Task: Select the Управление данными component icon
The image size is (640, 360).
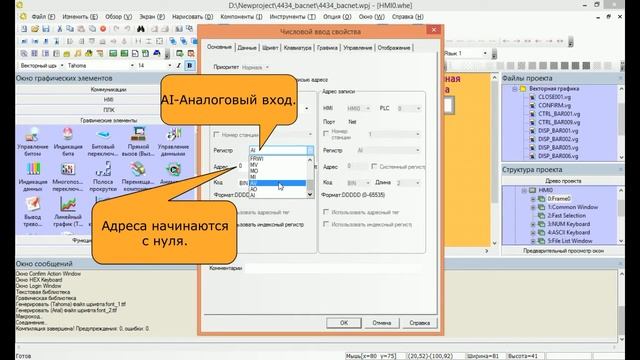Action: 173,135
